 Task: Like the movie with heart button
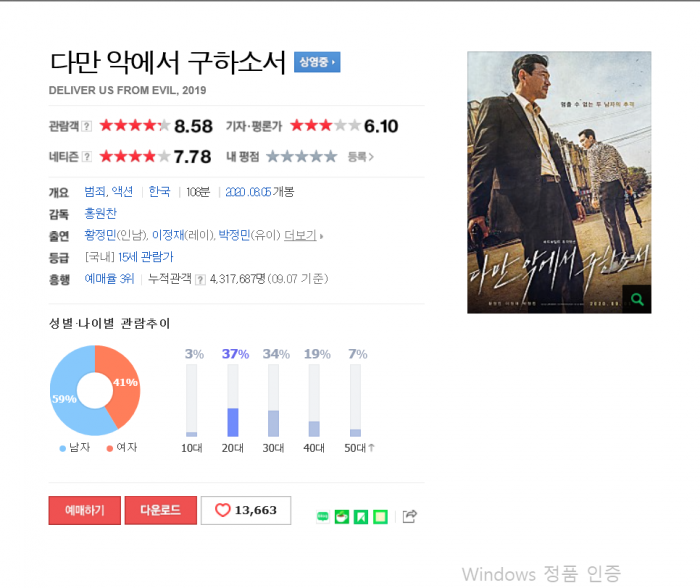click(246, 510)
